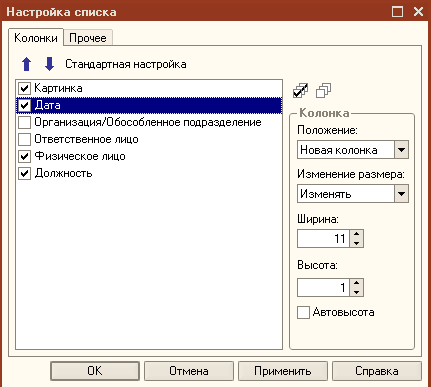Select Физическое лицо row text
This screenshot has width=431, height=387.
click(x=80, y=156)
